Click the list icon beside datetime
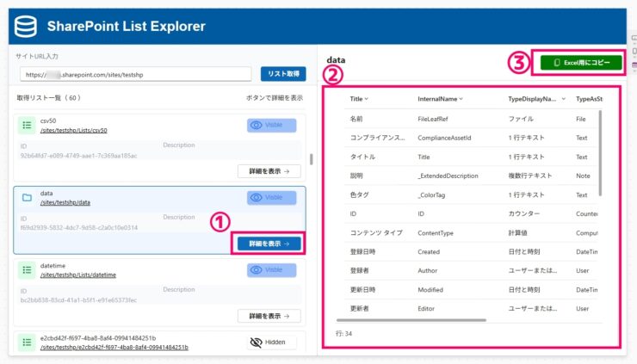This screenshot has width=637, height=364. 27,270
